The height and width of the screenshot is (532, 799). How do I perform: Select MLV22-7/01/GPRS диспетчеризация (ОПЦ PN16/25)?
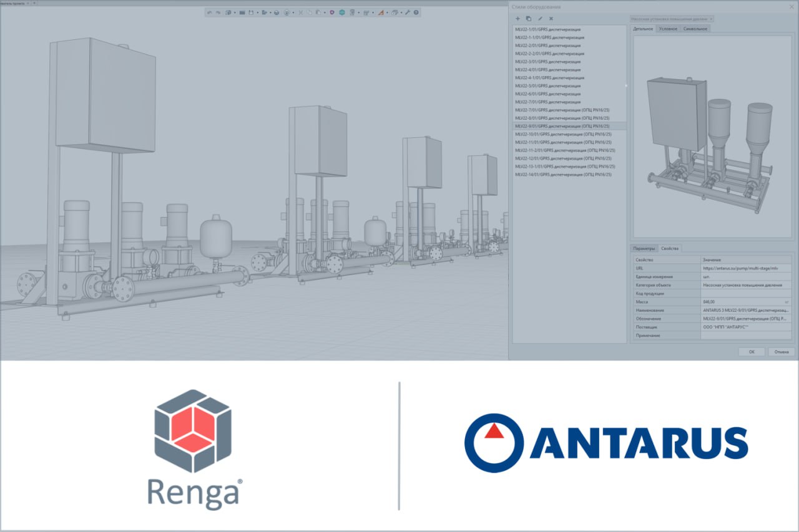(569, 110)
